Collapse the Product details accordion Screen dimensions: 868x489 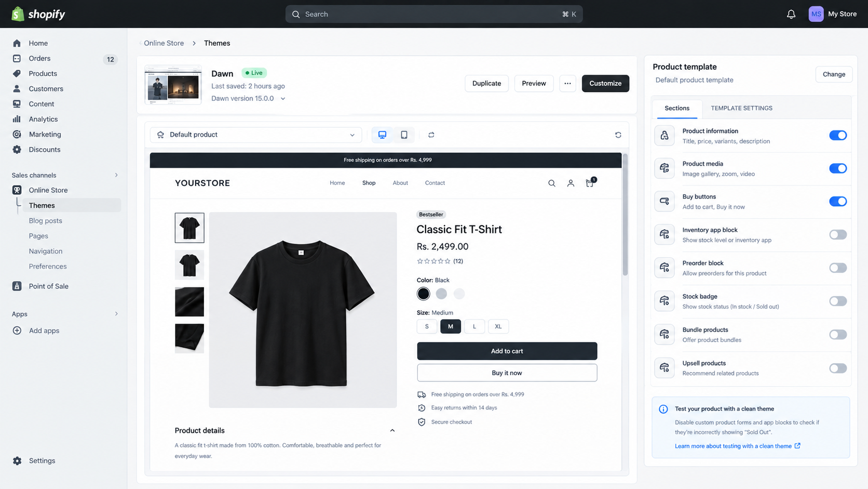tap(392, 430)
